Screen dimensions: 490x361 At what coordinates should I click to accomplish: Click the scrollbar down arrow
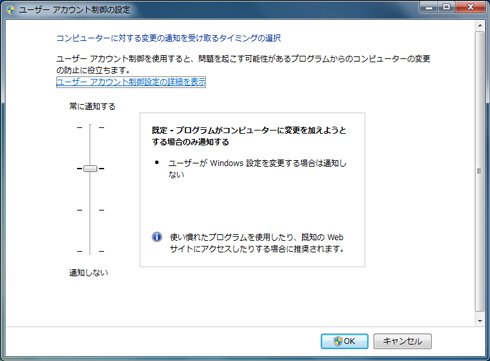tap(480, 321)
